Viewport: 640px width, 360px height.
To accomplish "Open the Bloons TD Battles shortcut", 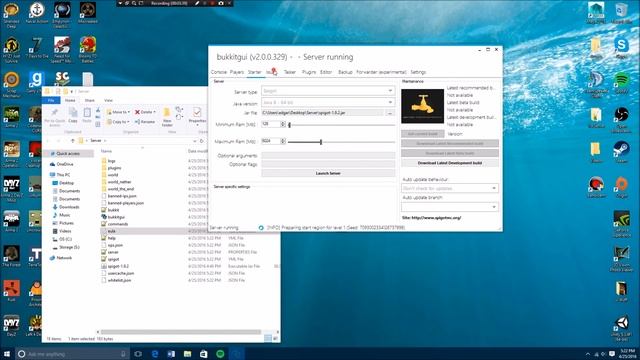I will point(87,49).
